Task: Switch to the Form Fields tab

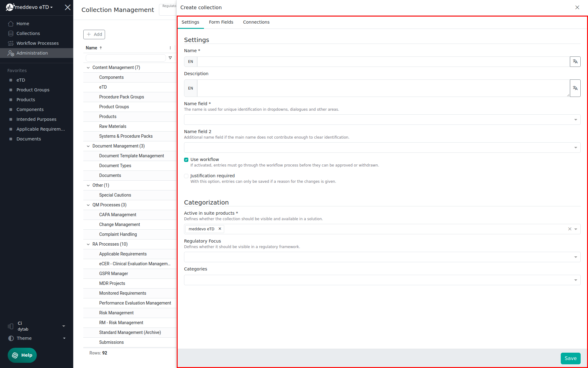Action: (221, 22)
